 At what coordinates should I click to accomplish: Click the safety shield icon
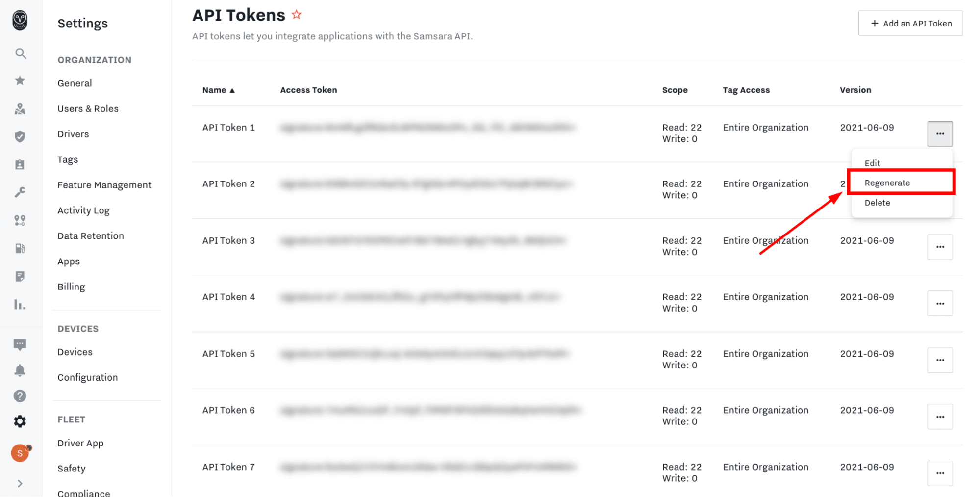[x=20, y=136]
